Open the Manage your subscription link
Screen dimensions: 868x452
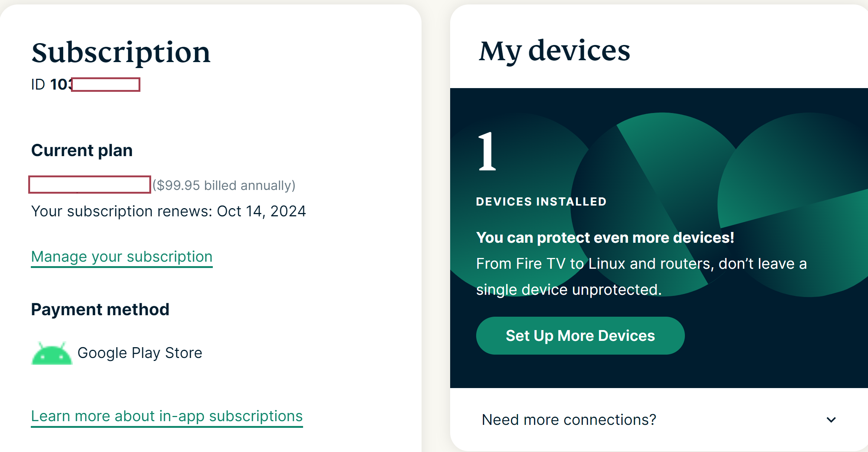[122, 257]
